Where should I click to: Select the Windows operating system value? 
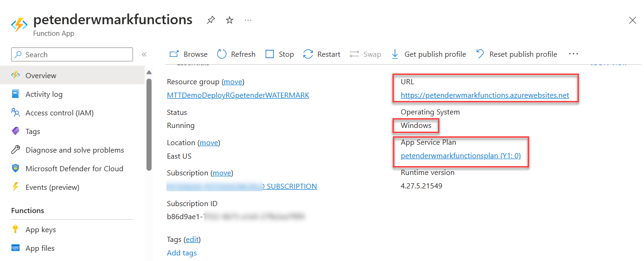(416, 126)
